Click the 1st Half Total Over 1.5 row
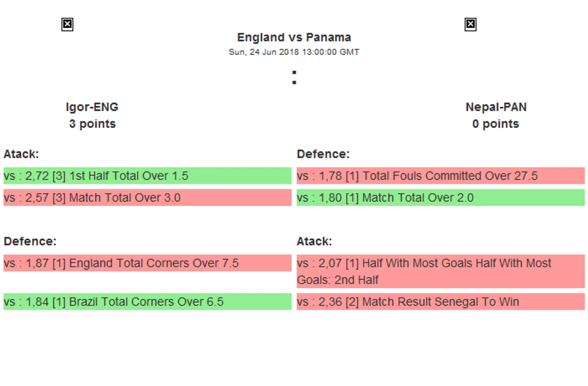The image size is (588, 386). pos(147,176)
